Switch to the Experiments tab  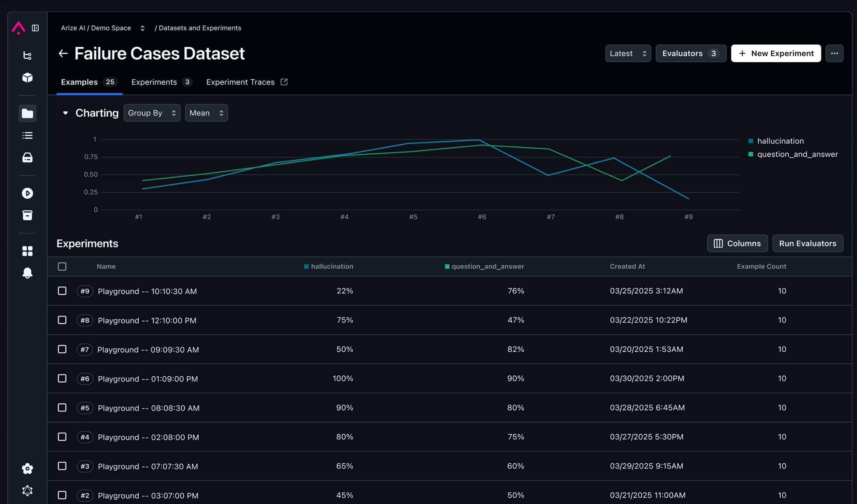click(161, 82)
